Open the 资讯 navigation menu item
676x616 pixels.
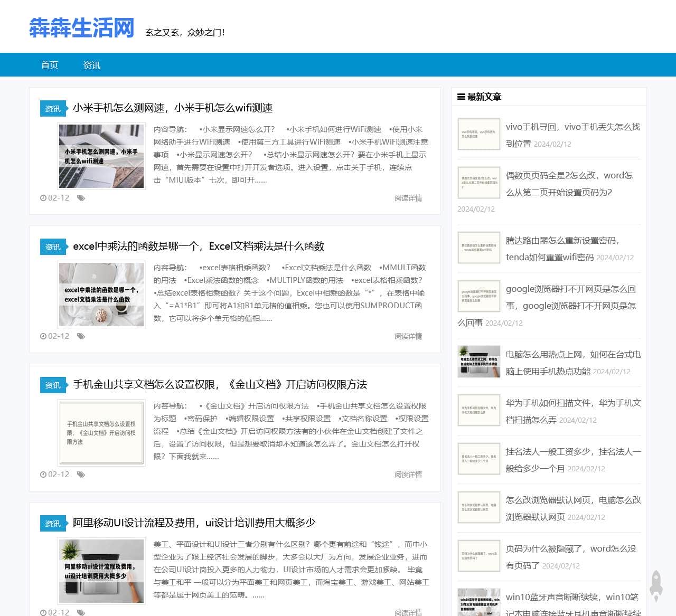tap(91, 65)
